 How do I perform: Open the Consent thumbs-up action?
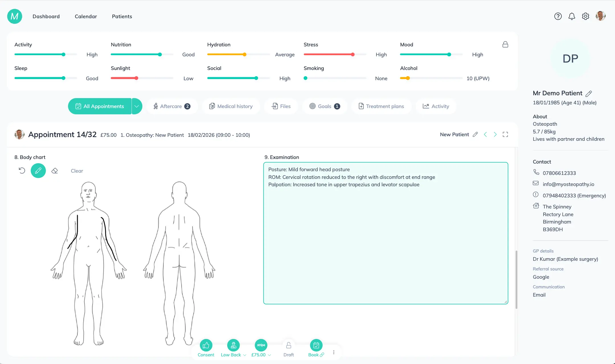(x=206, y=345)
